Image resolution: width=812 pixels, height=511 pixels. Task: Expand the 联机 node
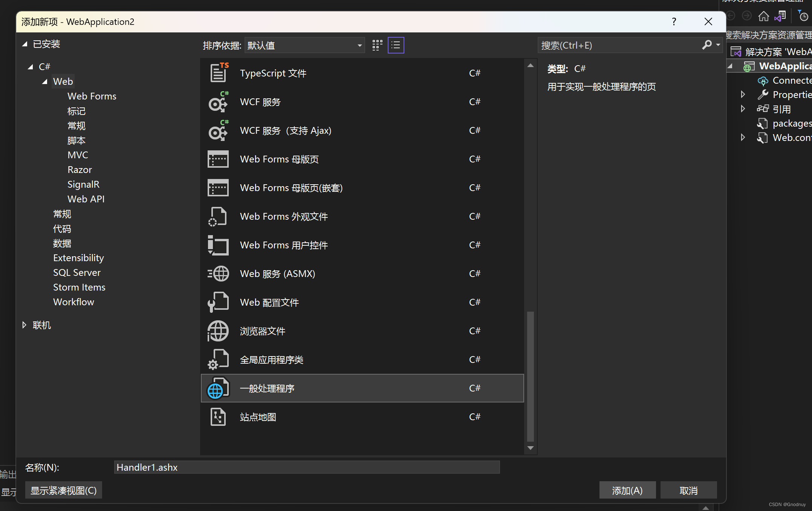[x=24, y=325]
